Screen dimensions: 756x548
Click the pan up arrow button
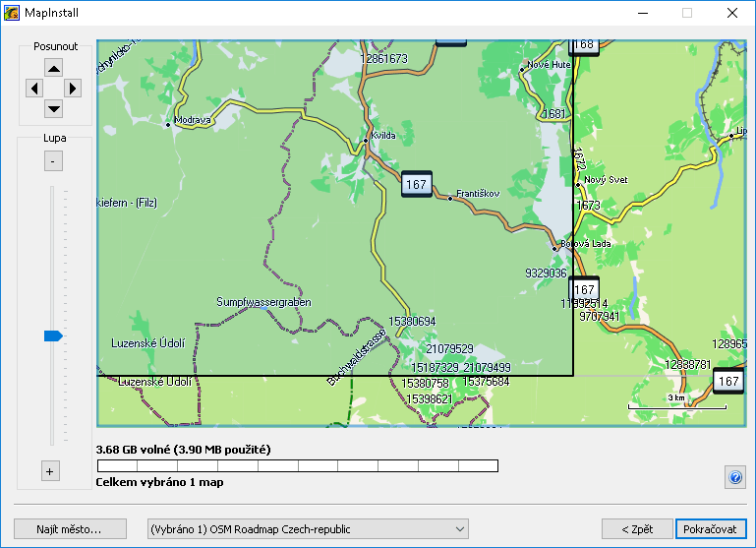coord(54,67)
